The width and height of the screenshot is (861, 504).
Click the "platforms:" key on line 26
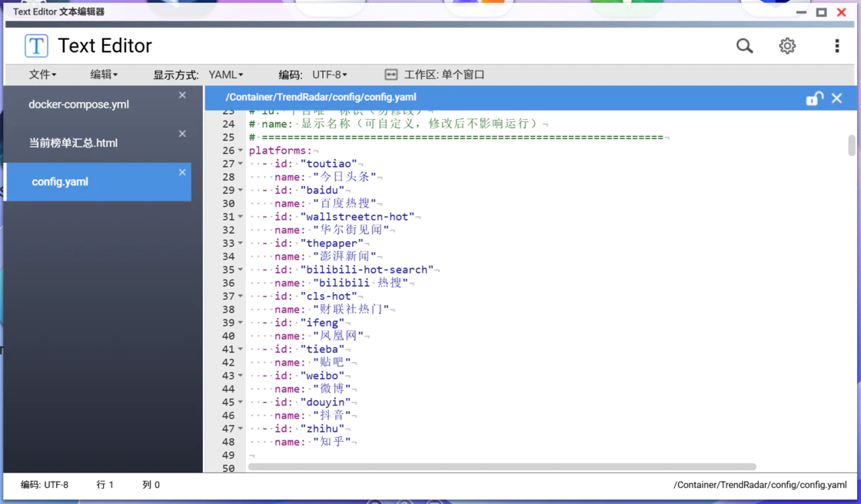pos(280,151)
